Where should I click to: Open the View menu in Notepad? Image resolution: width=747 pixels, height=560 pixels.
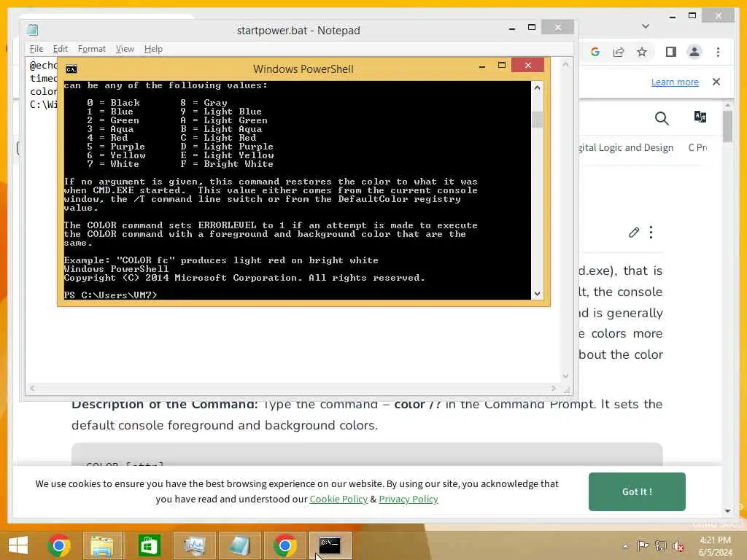[x=125, y=49]
